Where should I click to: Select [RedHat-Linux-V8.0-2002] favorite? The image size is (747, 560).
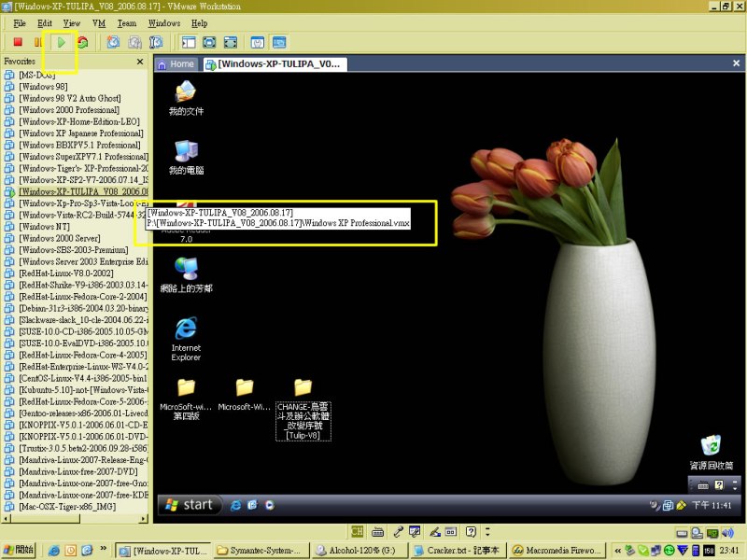[65, 273]
